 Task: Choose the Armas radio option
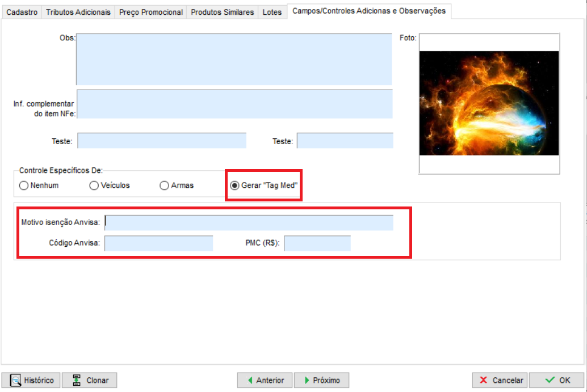tap(165, 186)
